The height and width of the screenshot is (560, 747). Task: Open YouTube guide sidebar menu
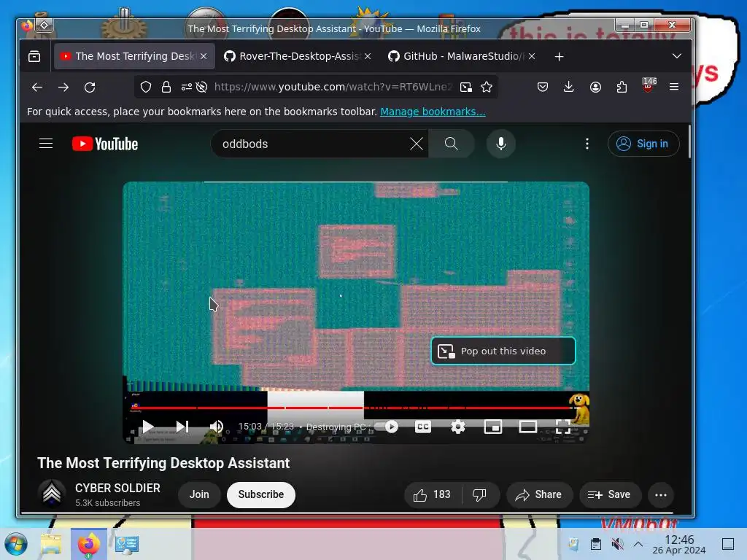46,144
